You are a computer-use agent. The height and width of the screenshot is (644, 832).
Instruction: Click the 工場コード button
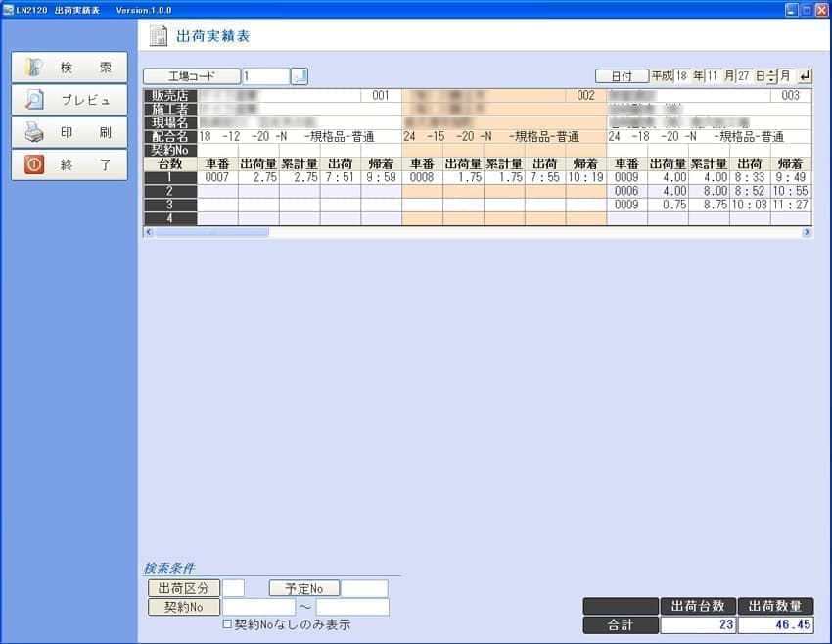(192, 76)
